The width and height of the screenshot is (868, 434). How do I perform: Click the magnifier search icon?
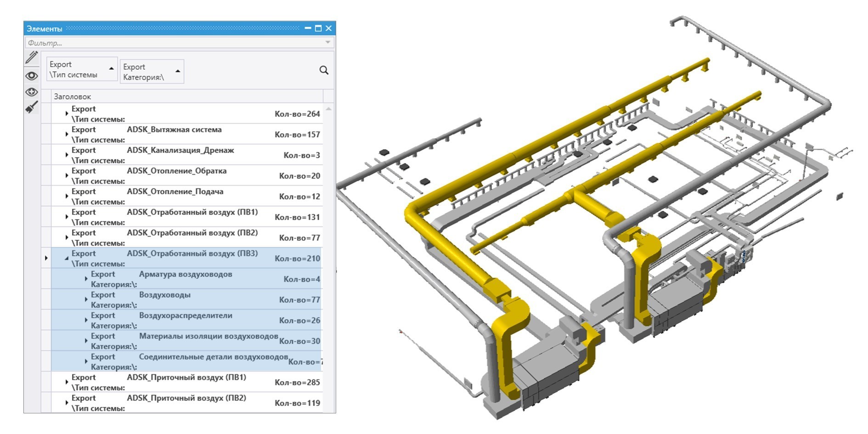324,70
